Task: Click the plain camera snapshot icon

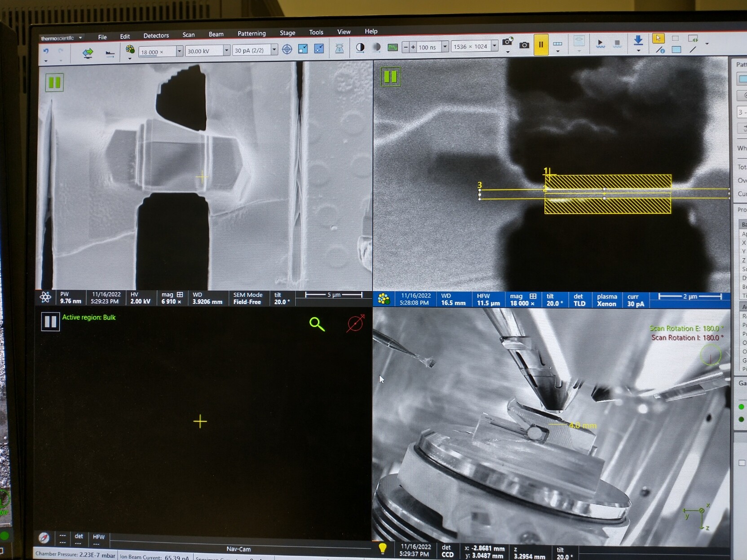Action: 524,45
